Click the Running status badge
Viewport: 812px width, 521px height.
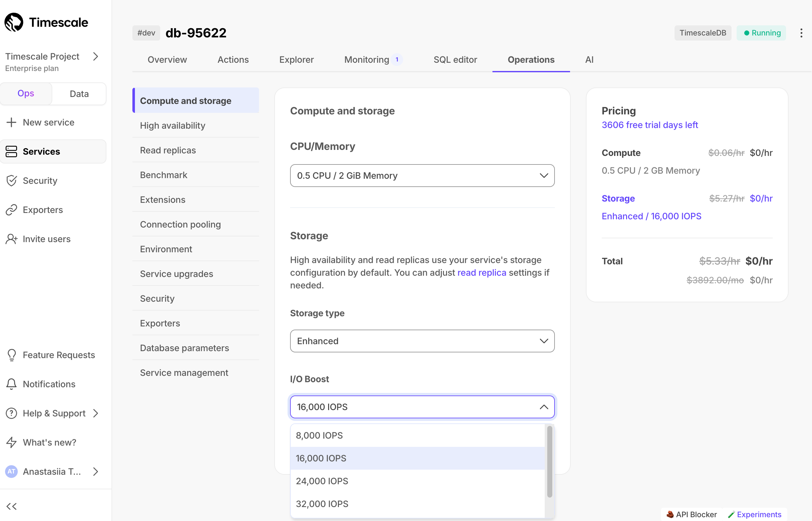point(761,33)
